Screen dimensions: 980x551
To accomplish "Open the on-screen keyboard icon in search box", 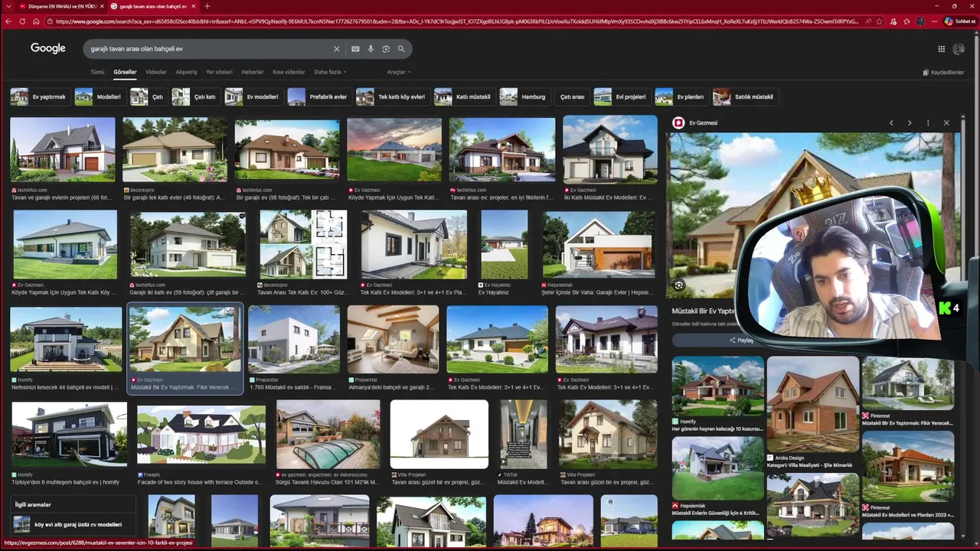I will pos(355,49).
